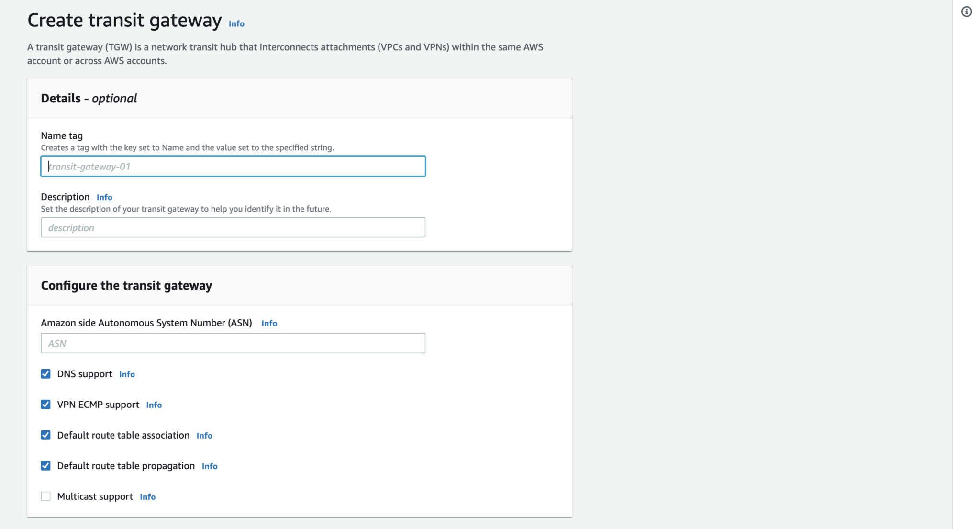Toggle Multicast support by clicking its label
The height and width of the screenshot is (529, 980).
[95, 496]
